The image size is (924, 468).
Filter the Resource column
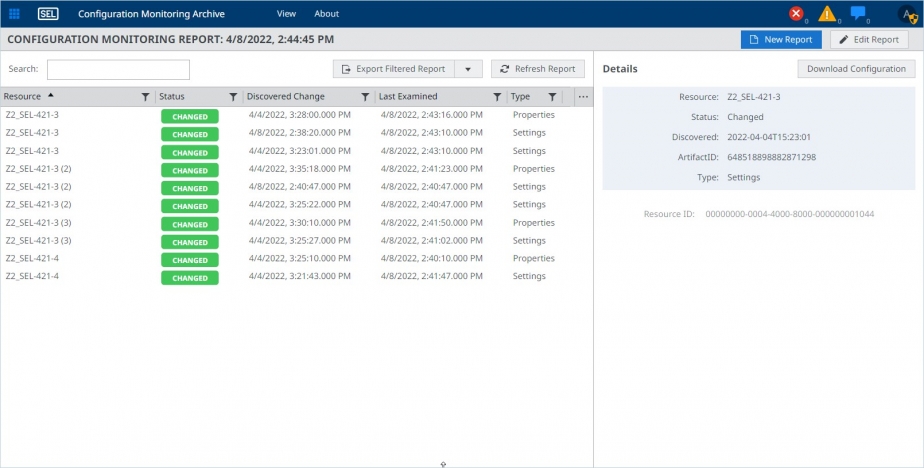tap(145, 97)
